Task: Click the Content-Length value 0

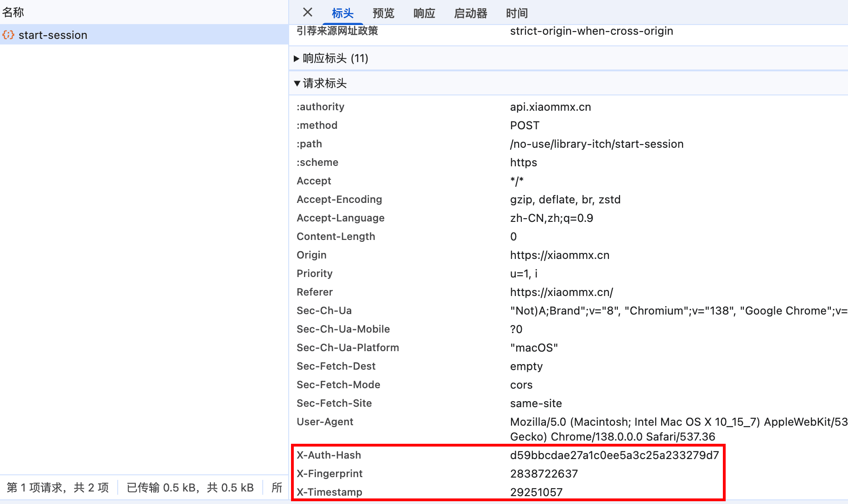Action: pyautogui.click(x=513, y=237)
